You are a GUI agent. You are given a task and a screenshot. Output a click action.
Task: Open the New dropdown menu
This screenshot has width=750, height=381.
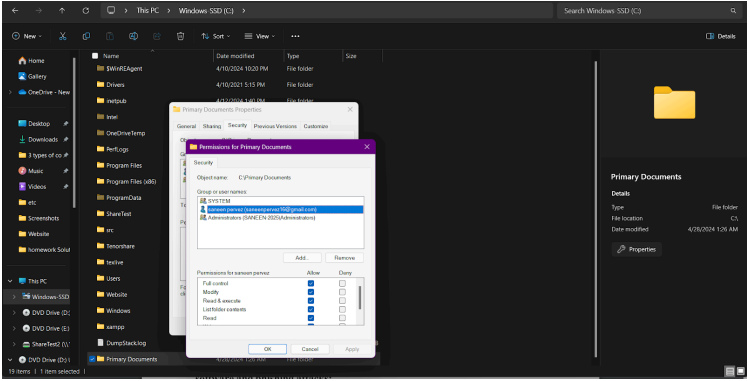tap(27, 36)
